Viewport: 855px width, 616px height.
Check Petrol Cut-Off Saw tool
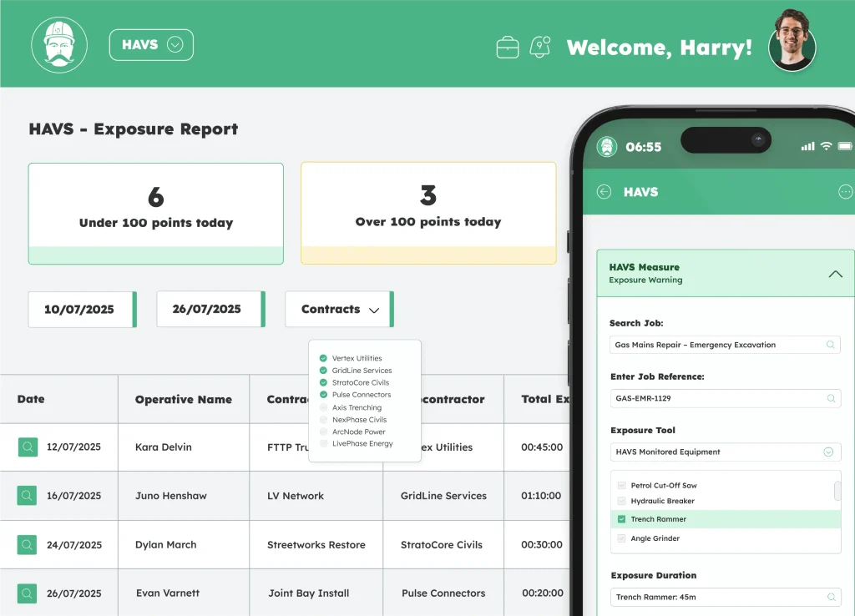pos(621,485)
